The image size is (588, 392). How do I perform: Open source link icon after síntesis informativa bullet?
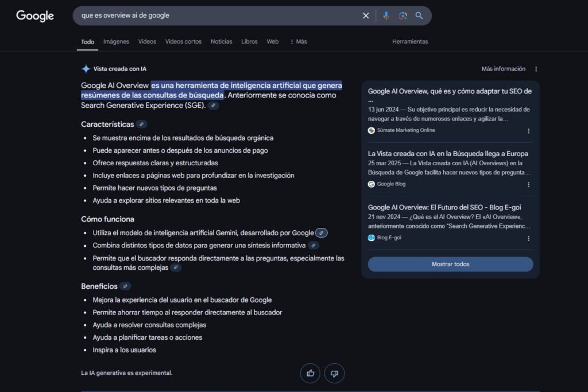click(x=313, y=246)
